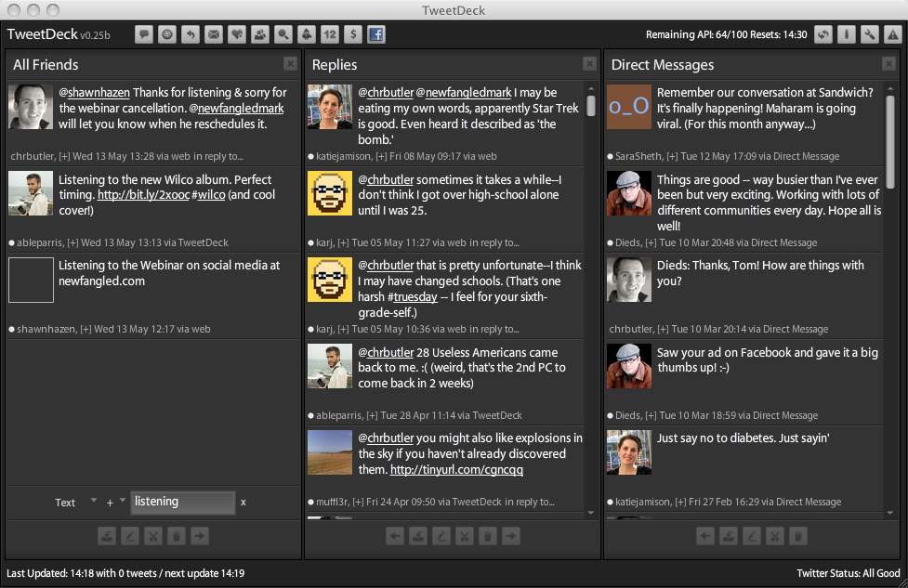
Task: Click SaraSheth's o_O avatar
Action: [x=629, y=107]
